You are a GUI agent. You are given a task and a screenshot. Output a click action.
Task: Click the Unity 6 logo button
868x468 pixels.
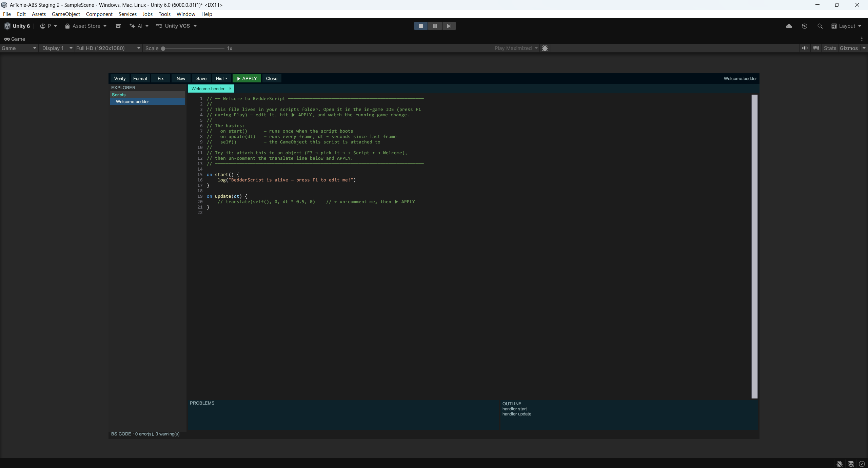pos(17,26)
